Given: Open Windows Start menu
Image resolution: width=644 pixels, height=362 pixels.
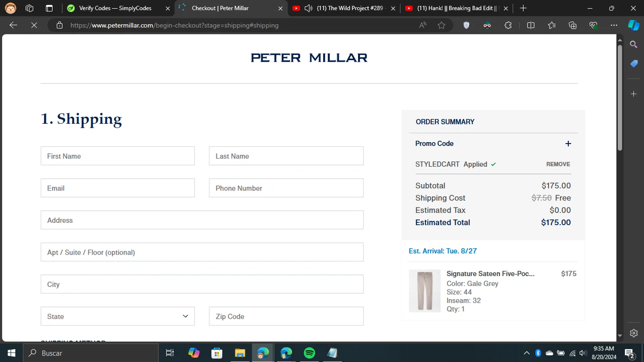Looking at the screenshot, I should coord(12,353).
